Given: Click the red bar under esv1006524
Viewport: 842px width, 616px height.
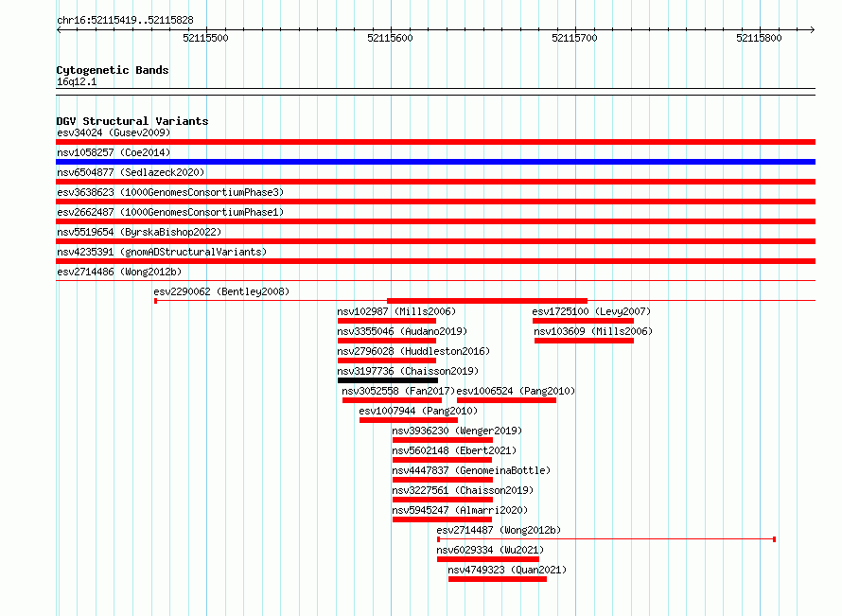Looking at the screenshot, I should click(x=506, y=400).
